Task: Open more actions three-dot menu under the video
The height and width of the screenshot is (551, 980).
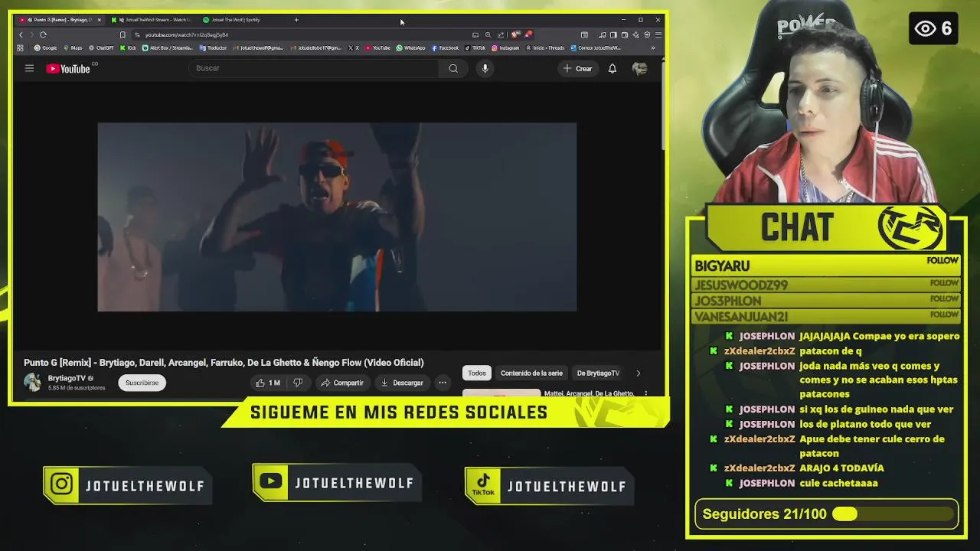Action: (443, 383)
